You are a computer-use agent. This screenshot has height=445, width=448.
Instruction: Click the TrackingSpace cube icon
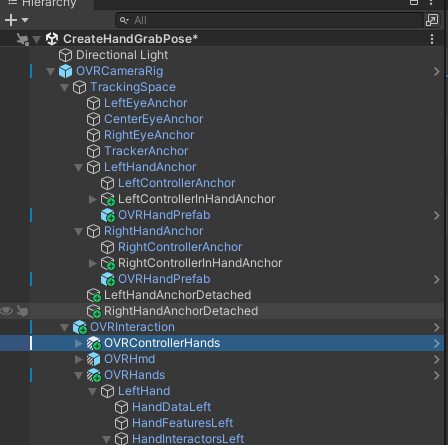tap(79, 87)
